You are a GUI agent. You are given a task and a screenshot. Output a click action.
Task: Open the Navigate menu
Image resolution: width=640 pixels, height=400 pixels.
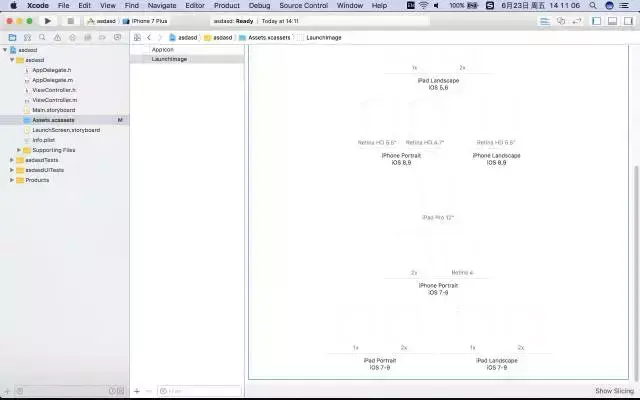[x=162, y=5]
